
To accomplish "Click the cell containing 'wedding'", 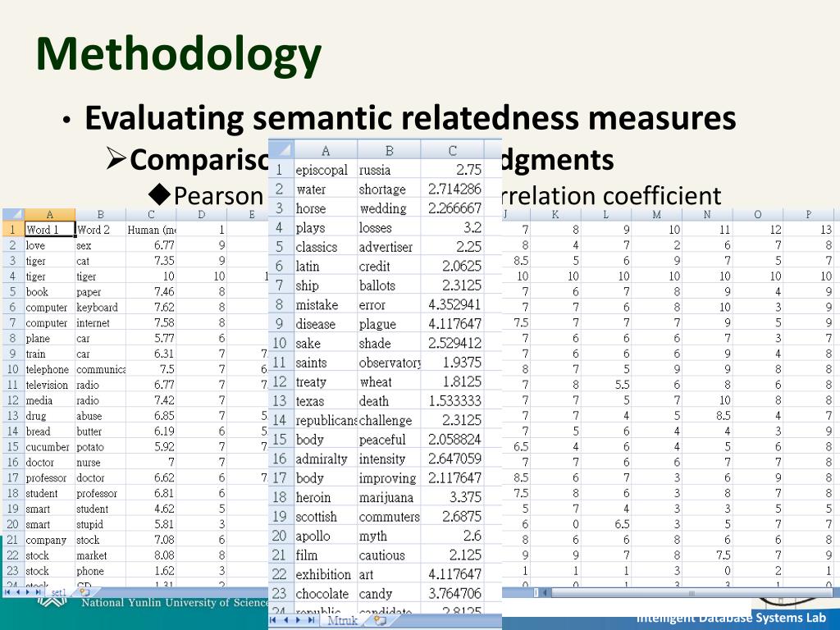I will click(390, 208).
